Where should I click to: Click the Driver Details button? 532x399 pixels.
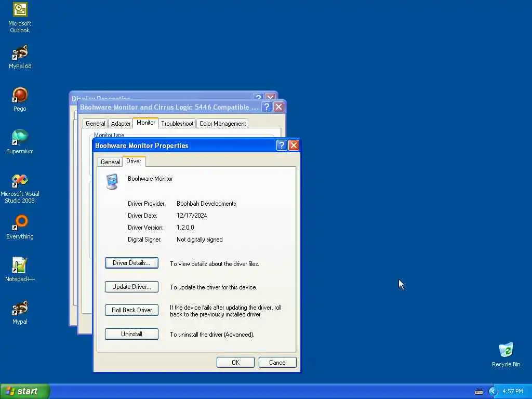click(131, 263)
